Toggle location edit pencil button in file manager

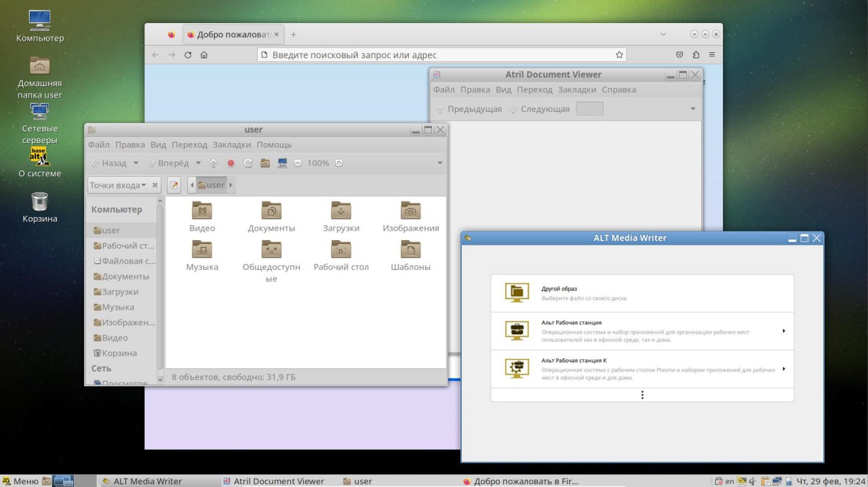tap(174, 184)
